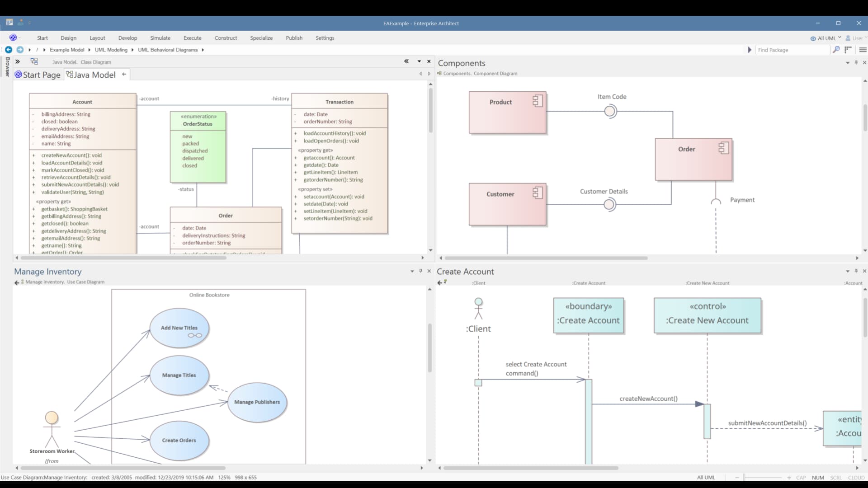Expand the arrow after UML Modeling breadcrumb
This screenshot has width=868, height=488.
click(132, 50)
